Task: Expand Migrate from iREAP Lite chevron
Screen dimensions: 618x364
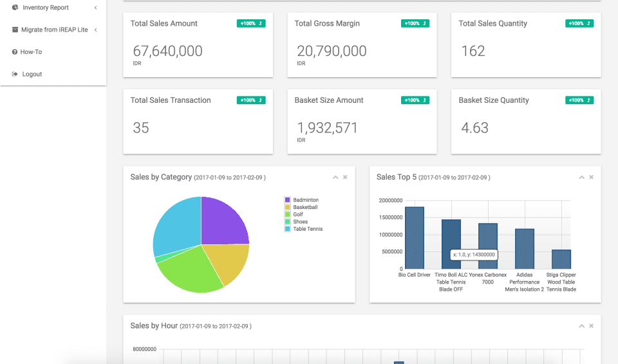Action: tap(95, 30)
